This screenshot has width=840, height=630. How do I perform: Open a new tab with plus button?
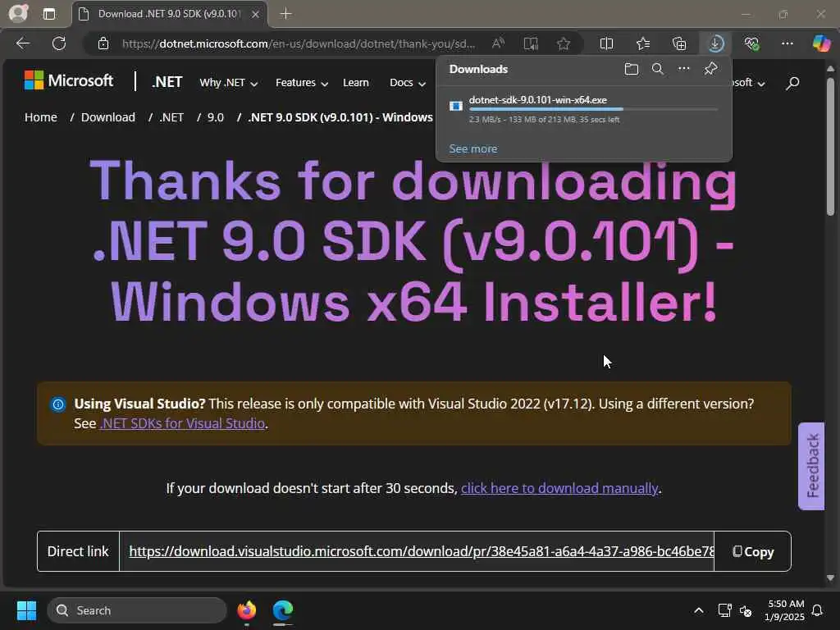click(286, 14)
